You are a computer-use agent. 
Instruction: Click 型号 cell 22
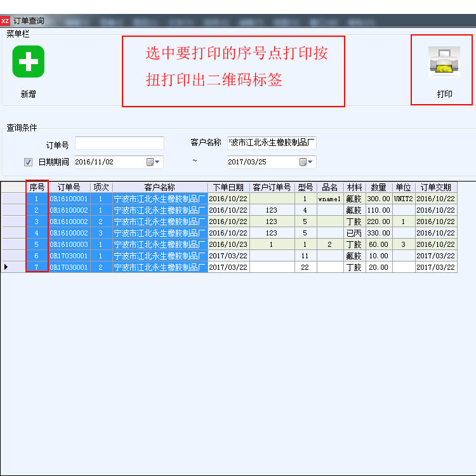tap(306, 267)
